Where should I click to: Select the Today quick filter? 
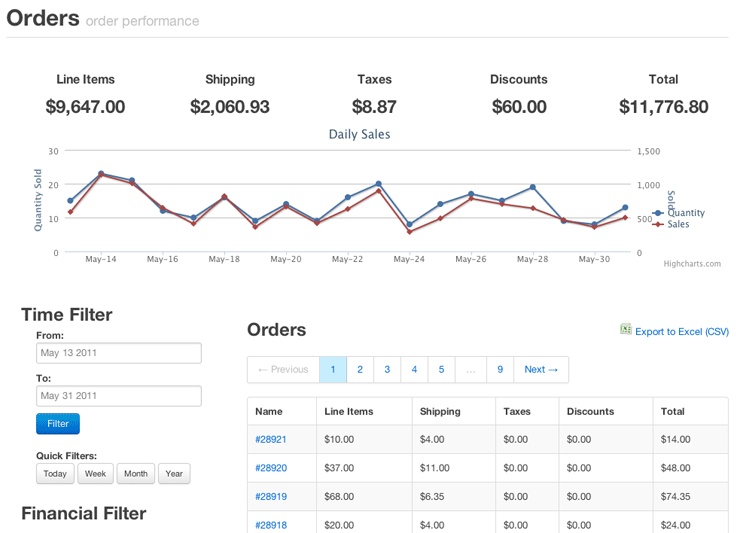click(55, 474)
